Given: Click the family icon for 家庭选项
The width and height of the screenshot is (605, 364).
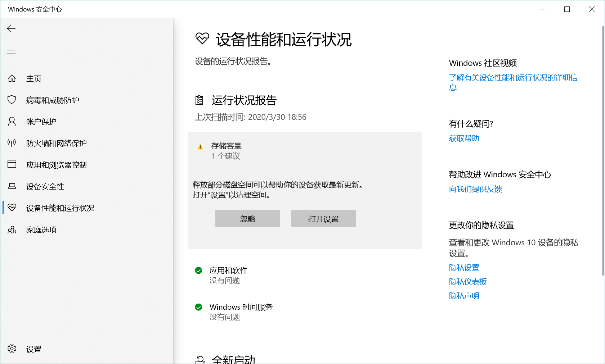Looking at the screenshot, I should pyautogui.click(x=12, y=229).
